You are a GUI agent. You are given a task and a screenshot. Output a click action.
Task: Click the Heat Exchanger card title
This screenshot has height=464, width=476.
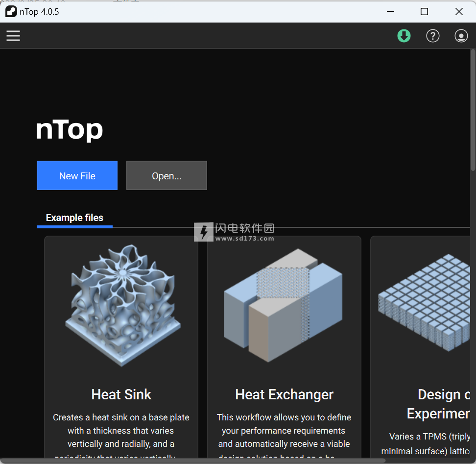(285, 394)
